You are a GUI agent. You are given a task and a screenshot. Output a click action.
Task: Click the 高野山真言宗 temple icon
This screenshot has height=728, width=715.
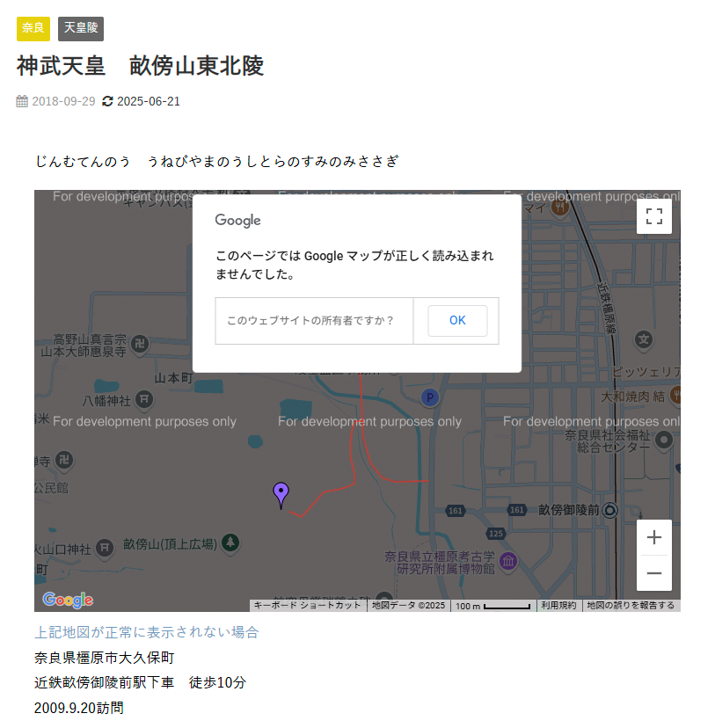[140, 344]
